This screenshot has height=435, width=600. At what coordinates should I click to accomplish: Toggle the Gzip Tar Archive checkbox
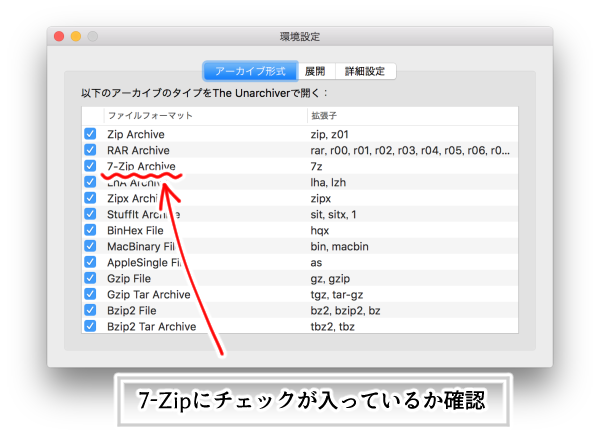[x=90, y=294]
